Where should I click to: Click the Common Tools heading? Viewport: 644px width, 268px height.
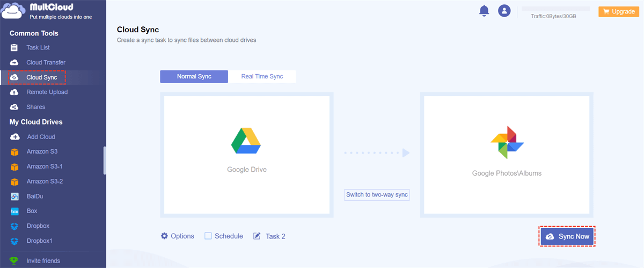34,33
